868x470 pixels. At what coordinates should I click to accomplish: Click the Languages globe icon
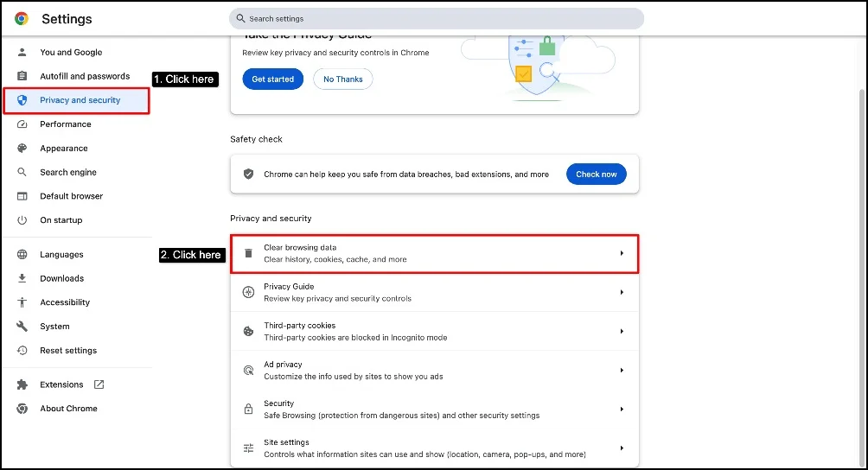22,254
